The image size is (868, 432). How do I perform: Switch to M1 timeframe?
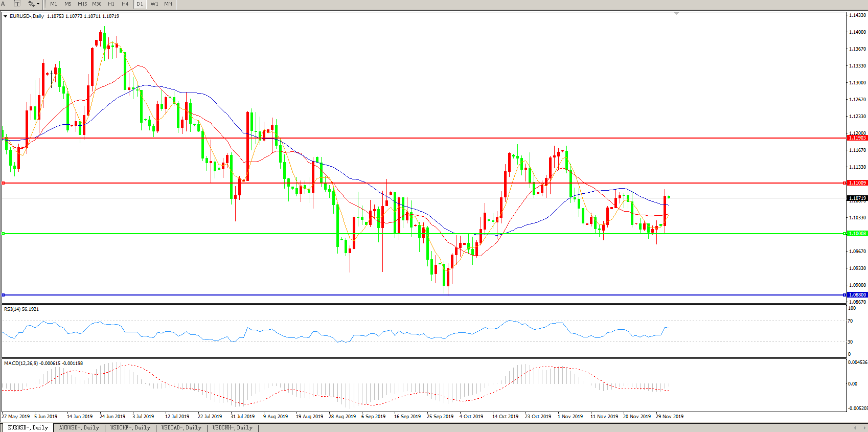54,4
